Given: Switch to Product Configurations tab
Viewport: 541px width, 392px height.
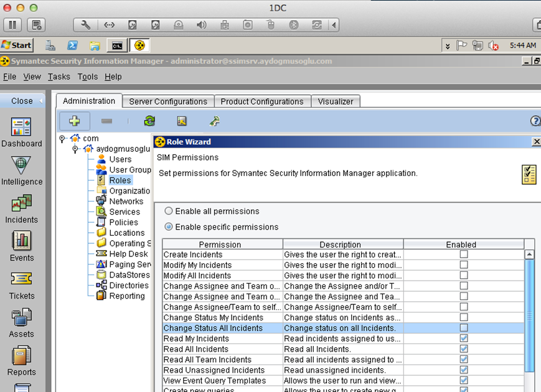Looking at the screenshot, I should click(262, 101).
